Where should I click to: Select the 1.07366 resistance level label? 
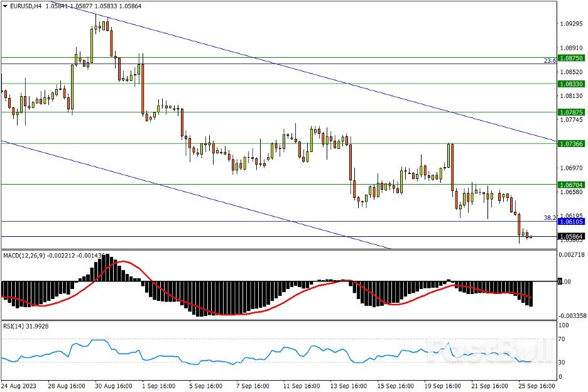point(571,144)
